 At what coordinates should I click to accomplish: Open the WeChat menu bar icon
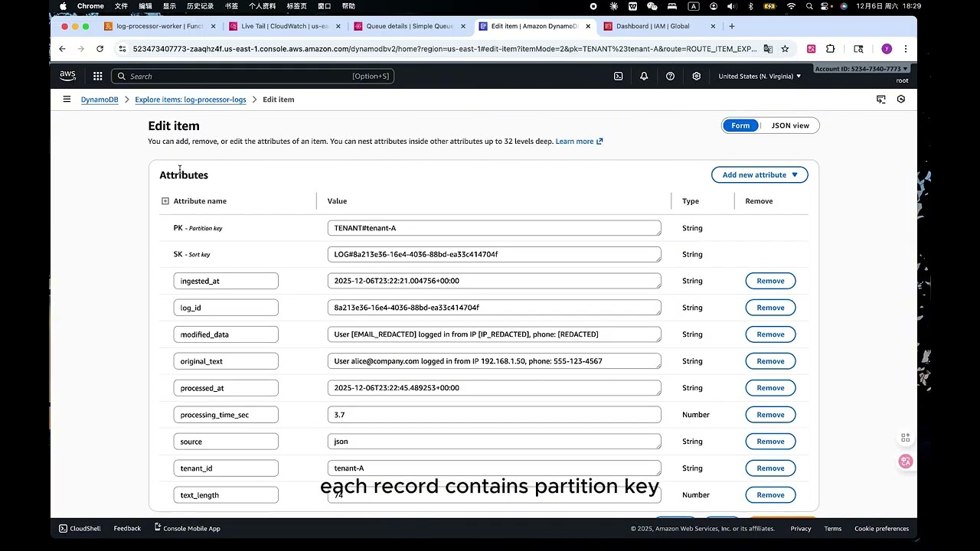tap(652, 6)
